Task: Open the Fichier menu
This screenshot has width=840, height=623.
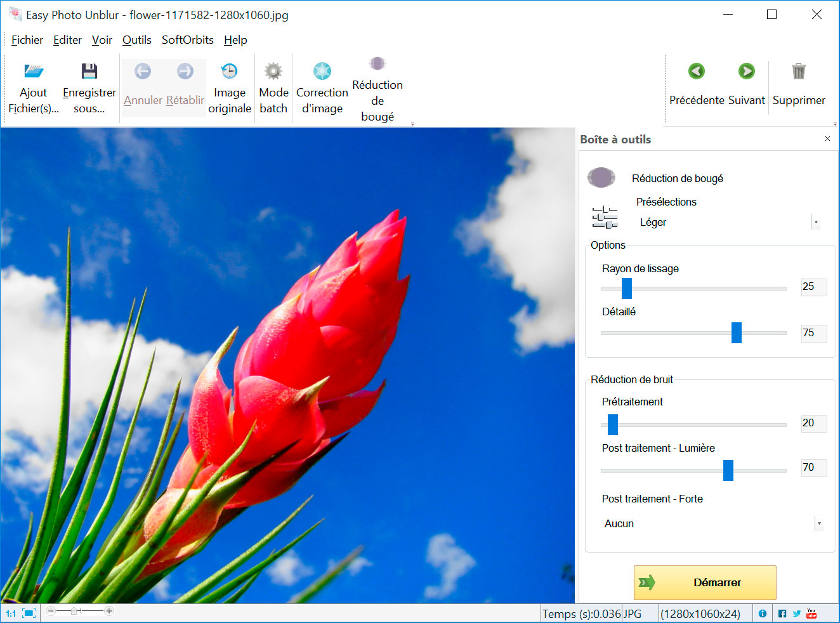Action: (27, 40)
